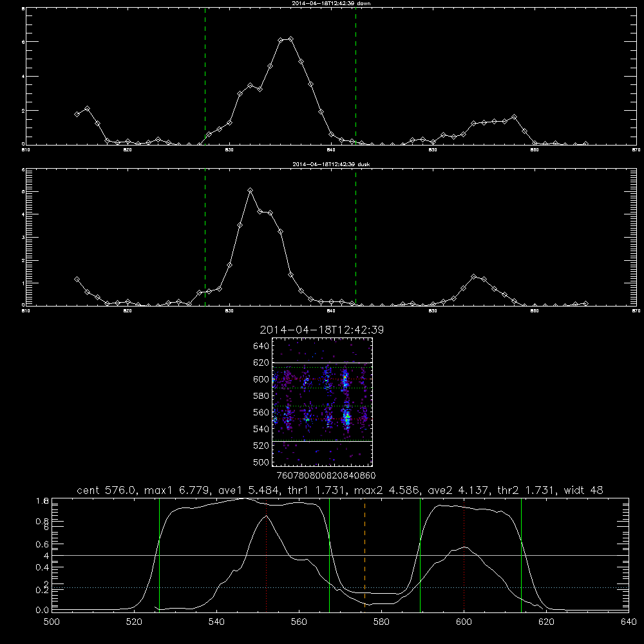Click the bottom plot y-axis label 0.6

43,544
